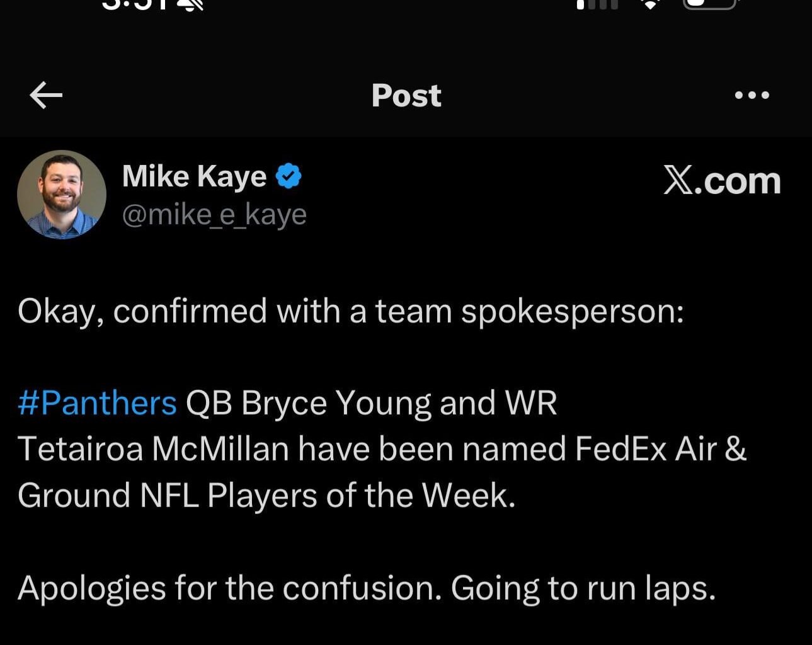Screen dimensions: 812x645
Task: Click the @mike_e_kaye handle
Action: click(214, 214)
